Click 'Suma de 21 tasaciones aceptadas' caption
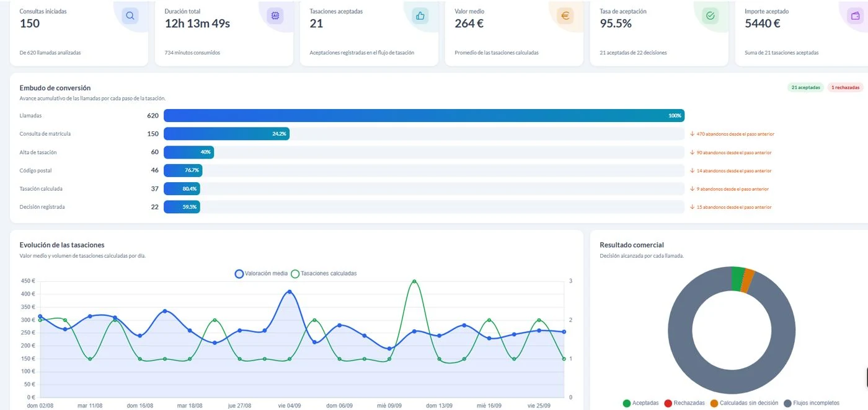Viewport: 868px width, 410px height. (x=782, y=53)
